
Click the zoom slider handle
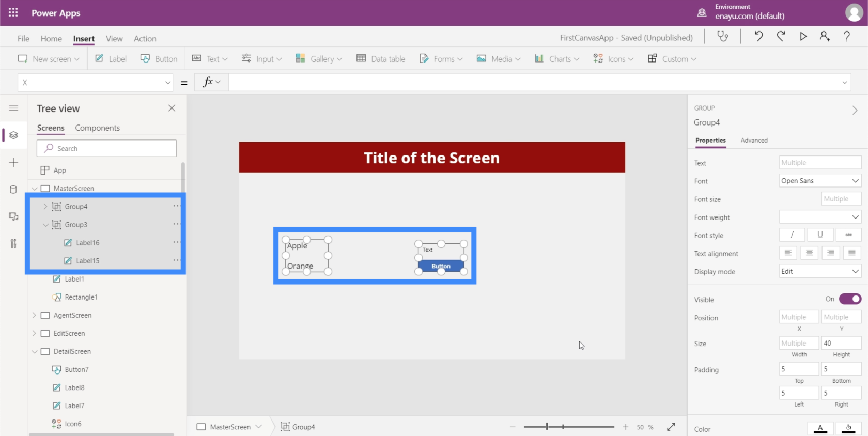(x=547, y=427)
